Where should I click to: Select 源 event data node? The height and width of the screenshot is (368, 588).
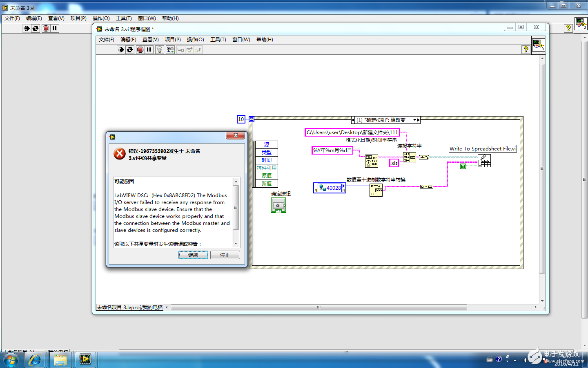(267, 145)
